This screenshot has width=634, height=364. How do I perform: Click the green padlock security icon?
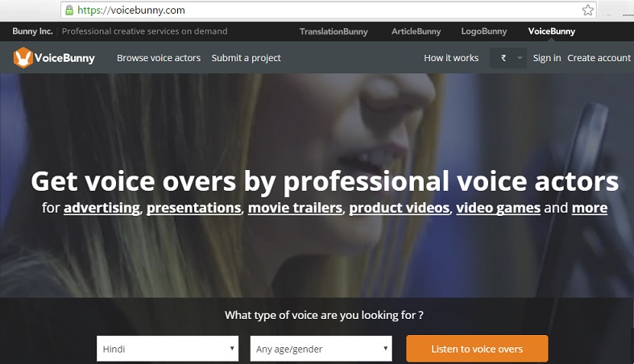[x=69, y=10]
